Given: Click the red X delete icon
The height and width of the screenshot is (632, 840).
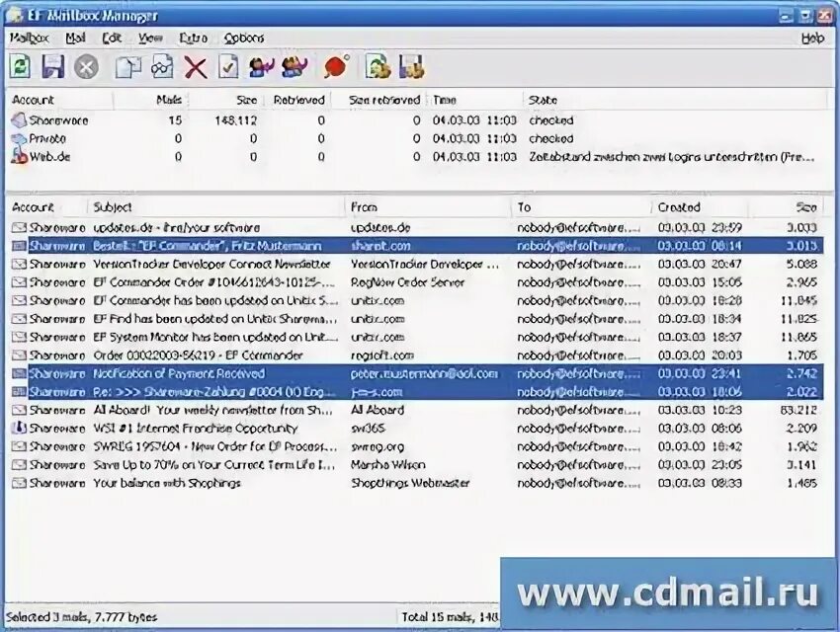Looking at the screenshot, I should [196, 67].
